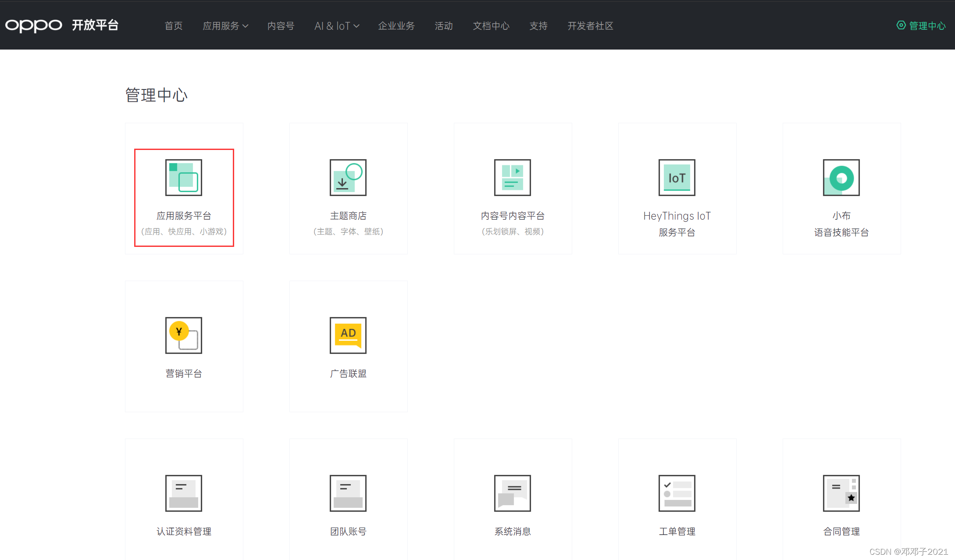This screenshot has height=560, width=955.
Task: Click the 团队账号 label
Action: 348,531
